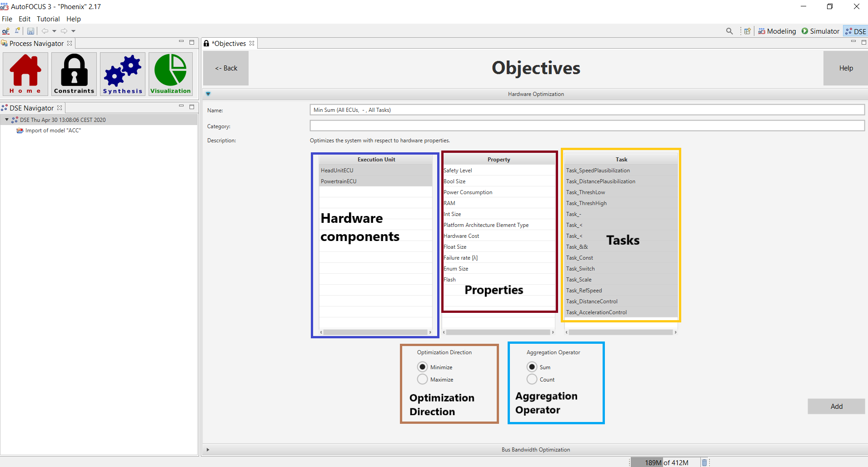
Task: Open the Home process step
Action: click(25, 74)
